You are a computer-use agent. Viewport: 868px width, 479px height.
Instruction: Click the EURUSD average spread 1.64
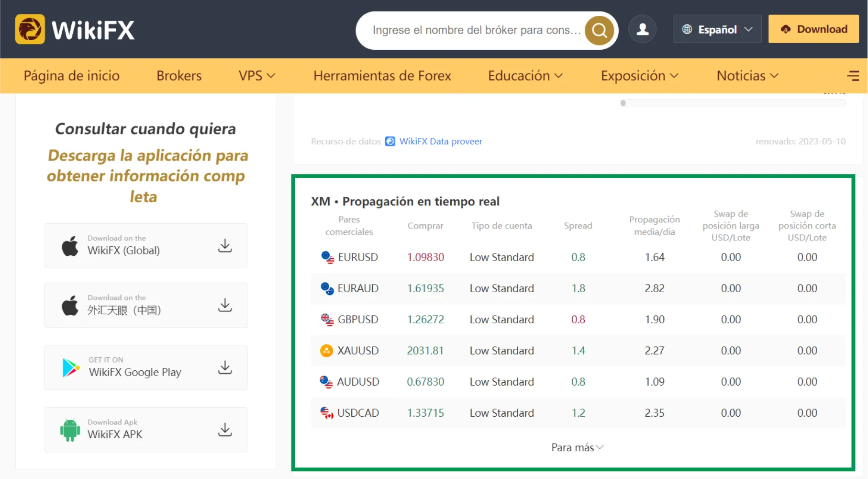tap(654, 257)
